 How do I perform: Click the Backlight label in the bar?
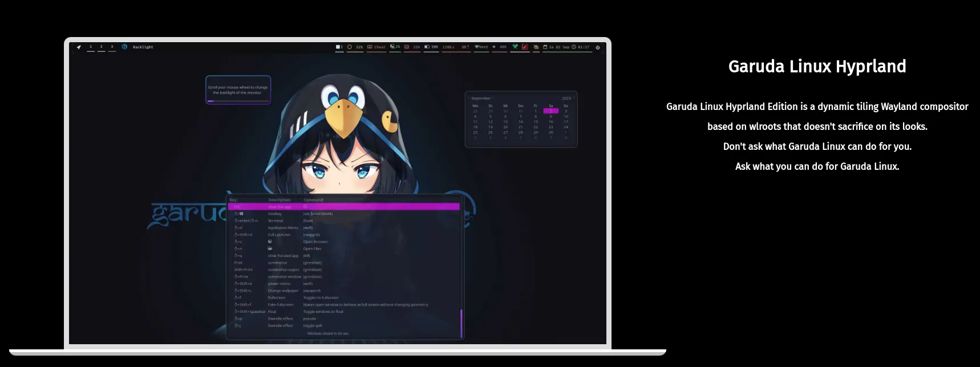(143, 47)
